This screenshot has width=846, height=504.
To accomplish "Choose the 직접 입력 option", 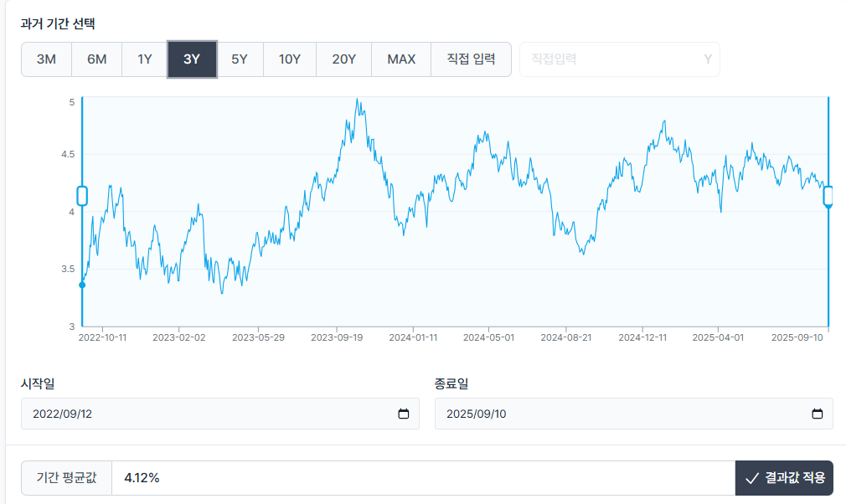I will [x=471, y=59].
